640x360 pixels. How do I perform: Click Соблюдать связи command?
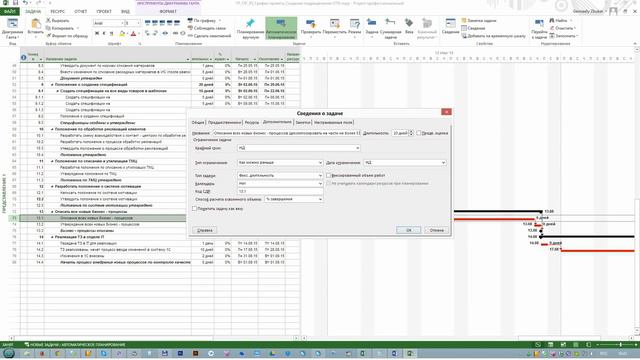pyautogui.click(x=207, y=28)
